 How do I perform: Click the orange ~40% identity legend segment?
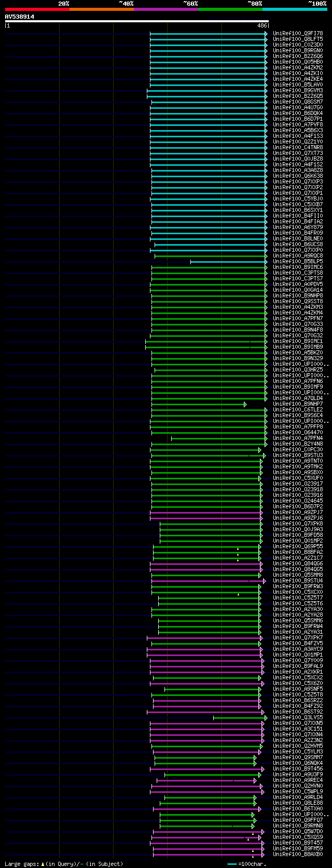[101, 9]
